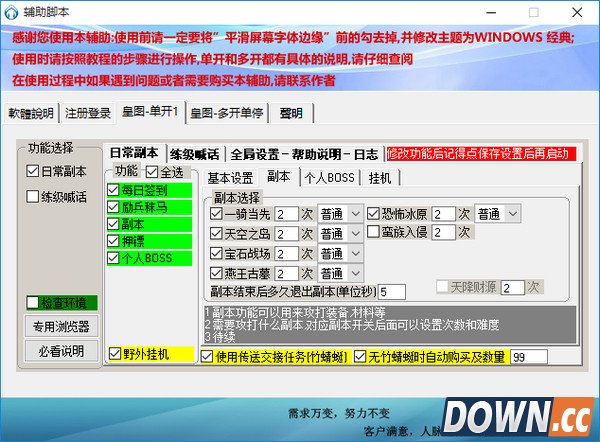This screenshot has width=600, height=442.
Task: Open the 个人BOSS settings tab
Action: [329, 178]
